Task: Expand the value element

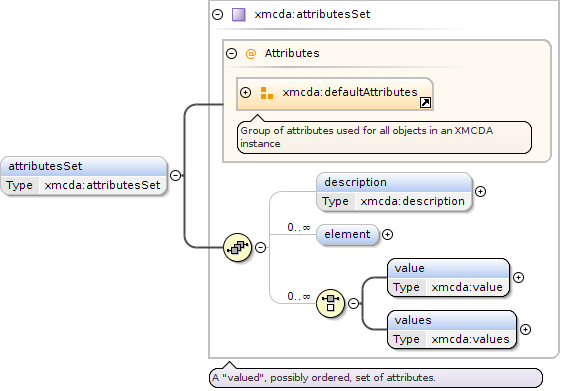Action: [x=518, y=278]
